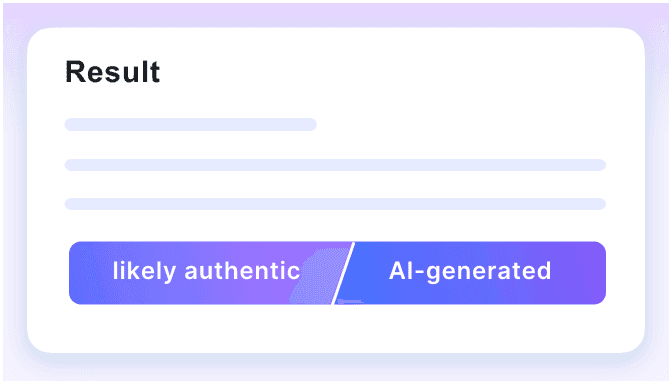Click the purple strip above the card
Viewport: 672px width, 384px height.
click(x=335, y=15)
